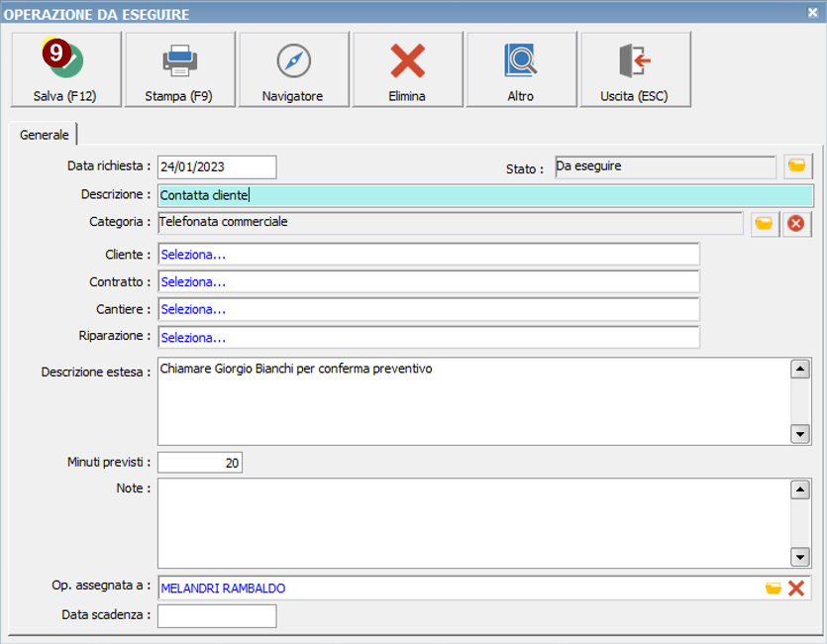
Task: Clear the Categoria with the red X icon
Action: (795, 224)
